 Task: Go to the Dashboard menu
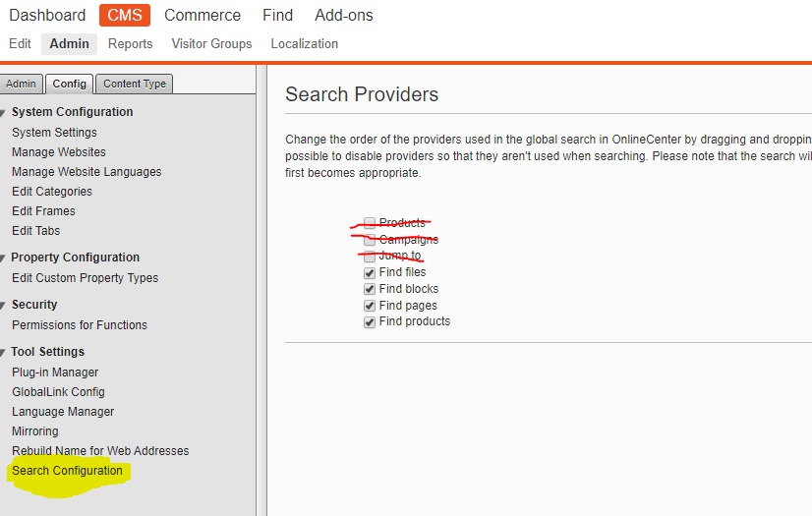[x=47, y=15]
